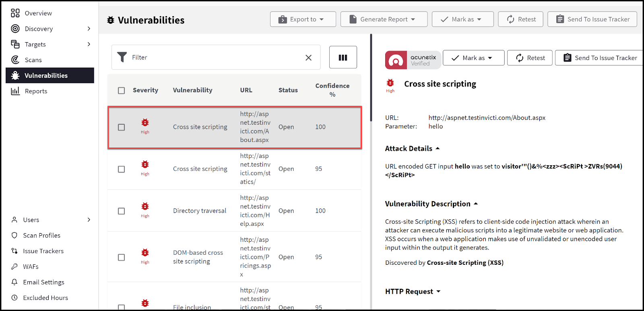The image size is (644, 311).
Task: Open the Export to dropdown
Action: tap(303, 19)
